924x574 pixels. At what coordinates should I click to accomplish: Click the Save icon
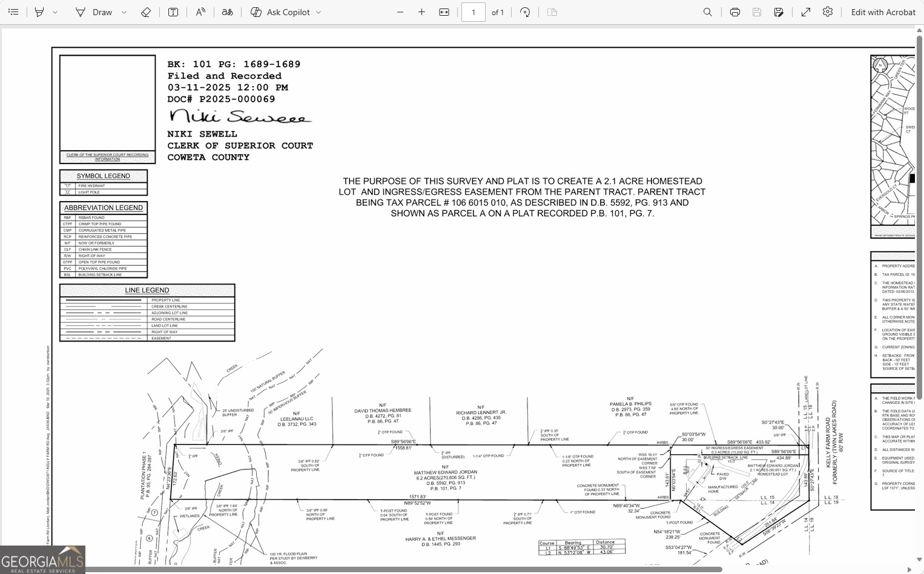click(x=757, y=12)
